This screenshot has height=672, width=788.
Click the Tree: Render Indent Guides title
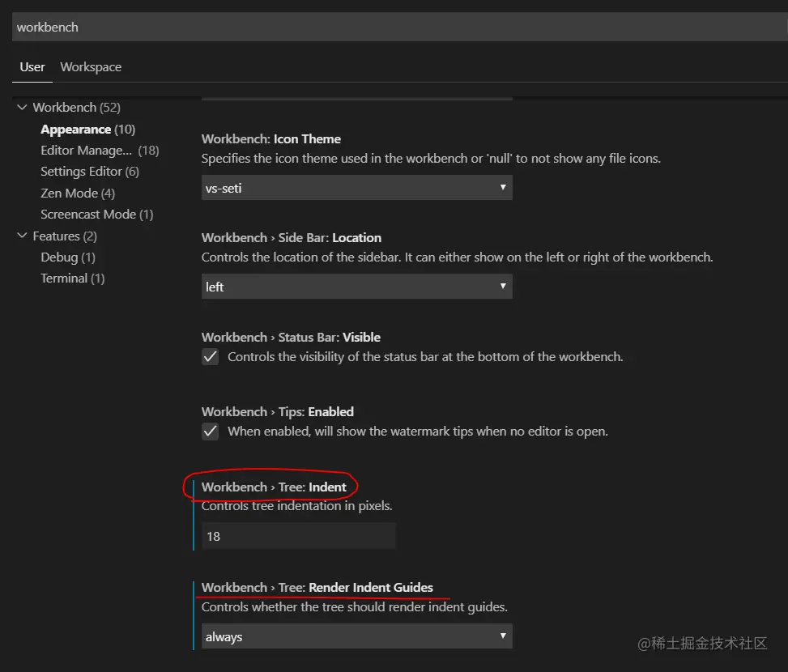pos(317,587)
